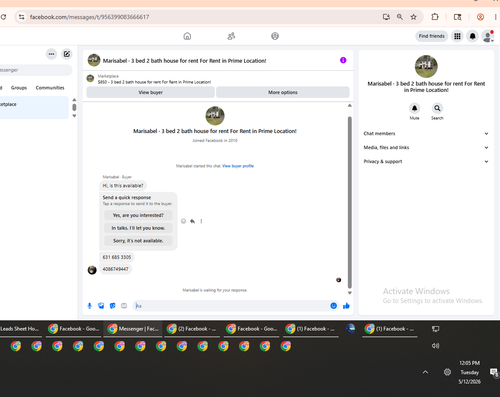
Task: Switch to 'Messenger | Fac...' taskbar window
Action: [133, 329]
